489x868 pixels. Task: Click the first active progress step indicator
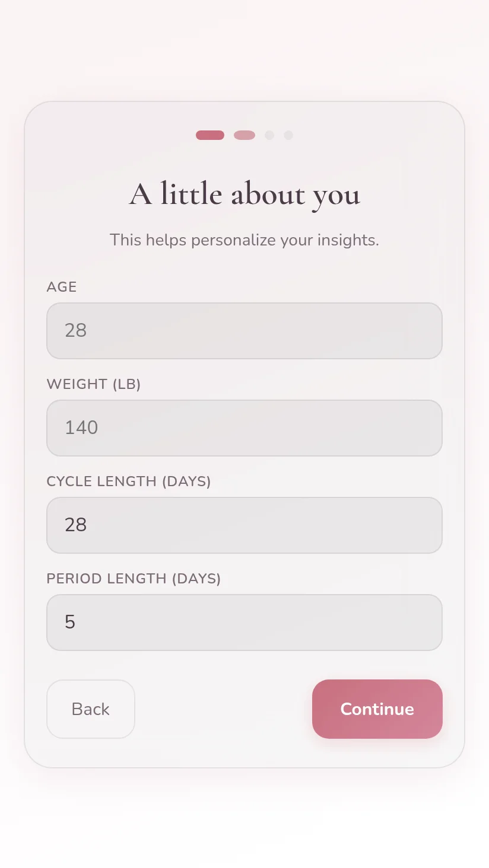pos(210,135)
